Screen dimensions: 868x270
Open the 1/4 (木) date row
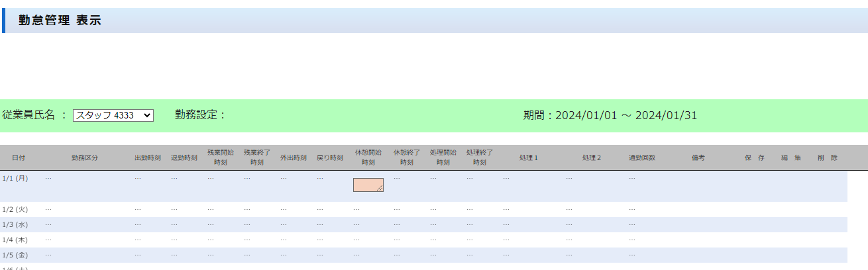15,240
